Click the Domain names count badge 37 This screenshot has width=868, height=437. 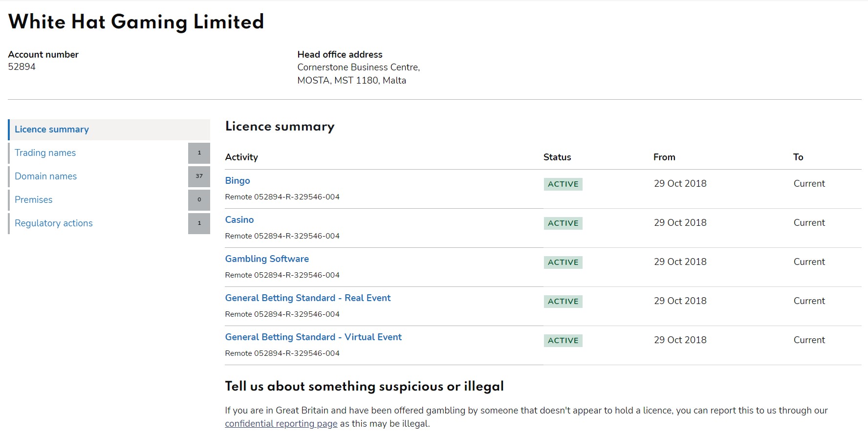point(199,176)
